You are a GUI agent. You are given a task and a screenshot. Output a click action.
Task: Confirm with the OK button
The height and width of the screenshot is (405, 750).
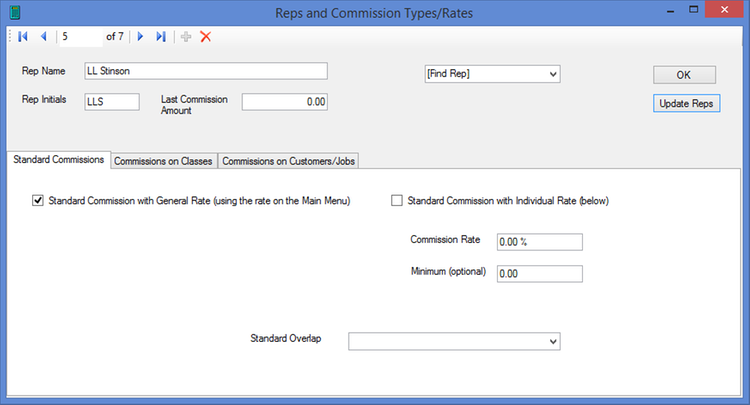pos(684,75)
